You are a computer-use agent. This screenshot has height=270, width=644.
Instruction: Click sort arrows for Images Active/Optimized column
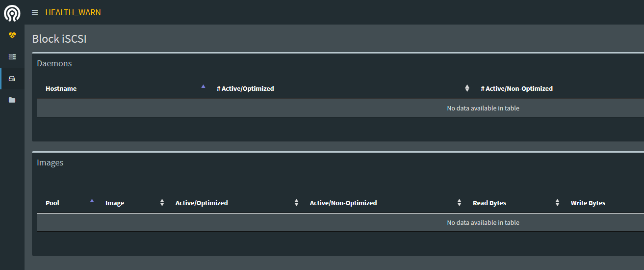tap(296, 203)
